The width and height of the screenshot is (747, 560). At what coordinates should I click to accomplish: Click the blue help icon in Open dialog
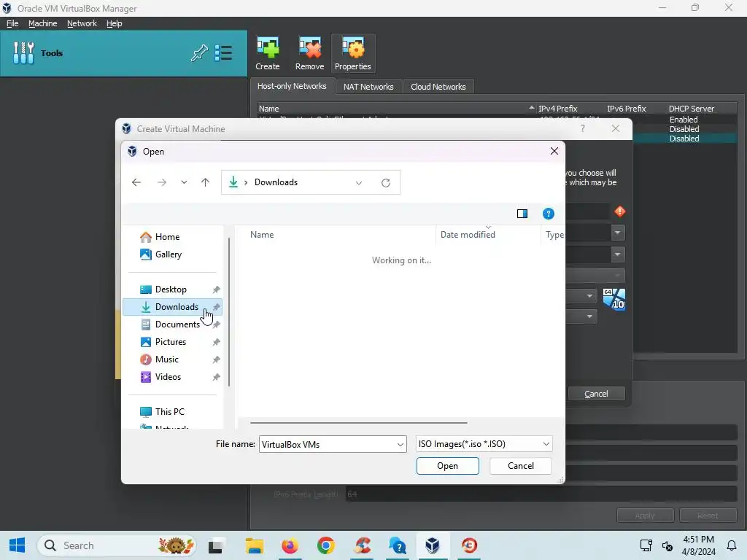[549, 214]
